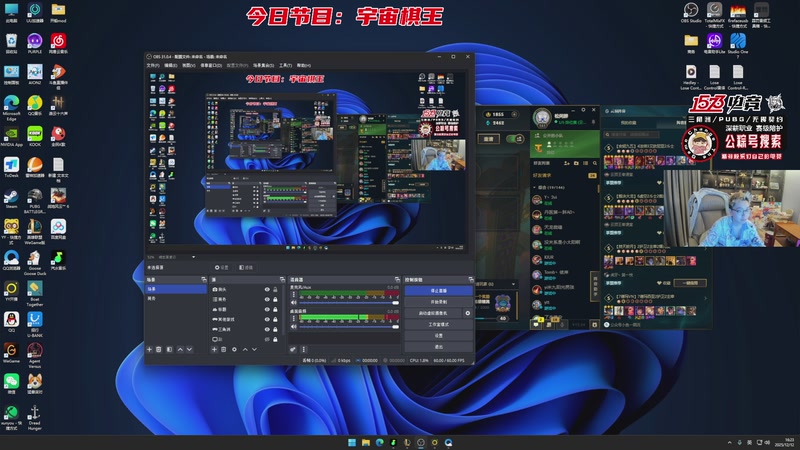Click search icon in League friends list header
The image size is (800, 450).
tap(595, 163)
